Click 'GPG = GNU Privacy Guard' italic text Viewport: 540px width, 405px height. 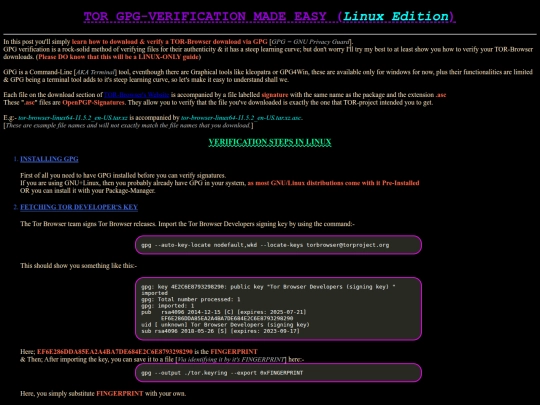pyautogui.click(x=310, y=42)
